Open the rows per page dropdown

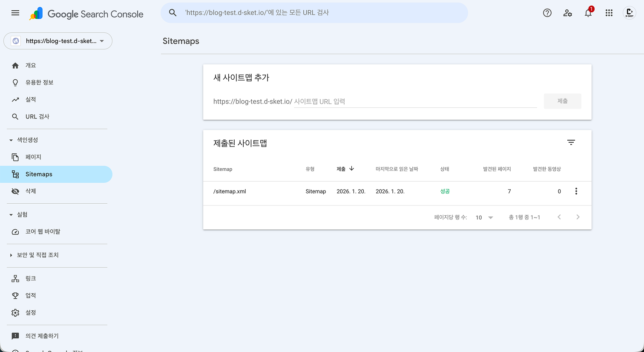[x=483, y=217]
